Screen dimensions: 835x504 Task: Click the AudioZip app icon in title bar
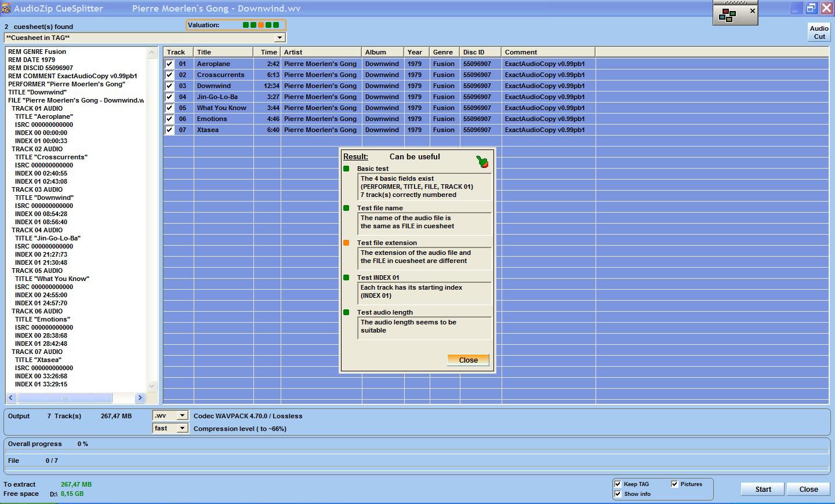pyautogui.click(x=6, y=9)
